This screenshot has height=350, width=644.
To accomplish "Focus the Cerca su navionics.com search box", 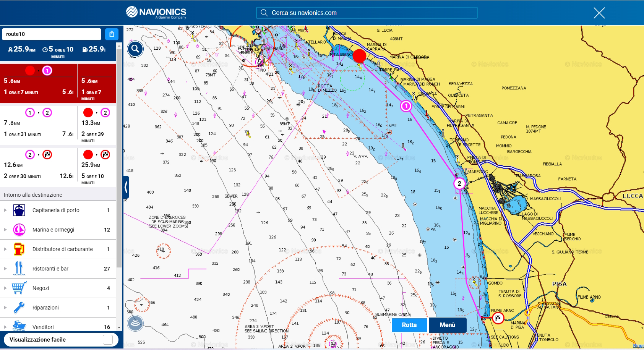I will tap(367, 13).
